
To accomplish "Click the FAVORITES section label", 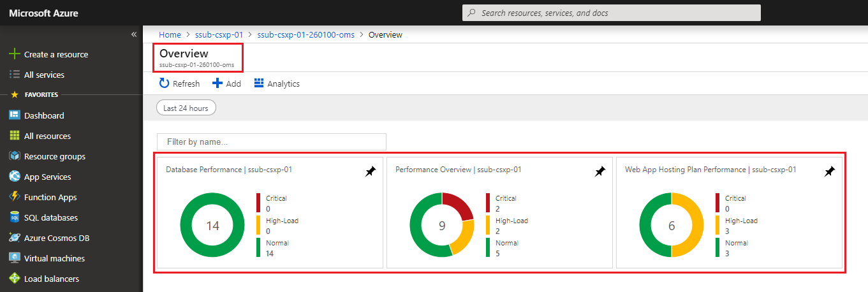I will click(41, 94).
